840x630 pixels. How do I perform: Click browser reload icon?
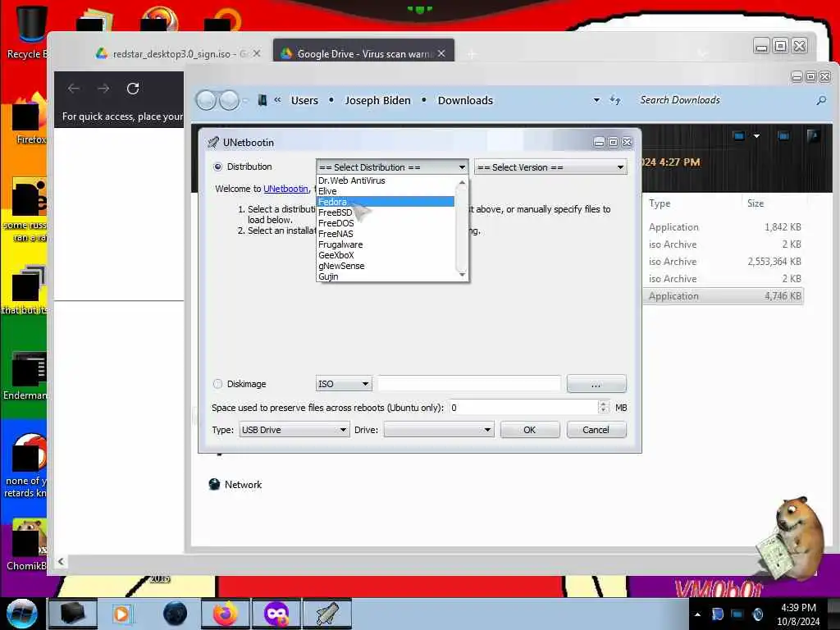coord(133,89)
